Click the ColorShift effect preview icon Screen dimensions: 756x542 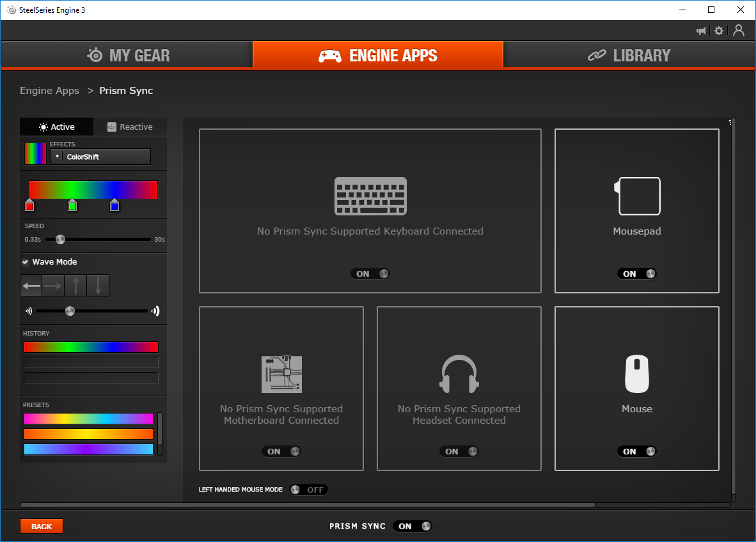click(x=35, y=153)
